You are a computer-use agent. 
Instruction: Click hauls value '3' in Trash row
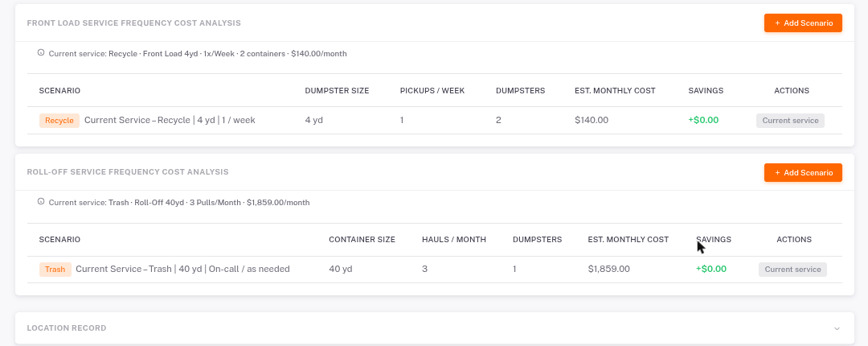[x=424, y=269]
